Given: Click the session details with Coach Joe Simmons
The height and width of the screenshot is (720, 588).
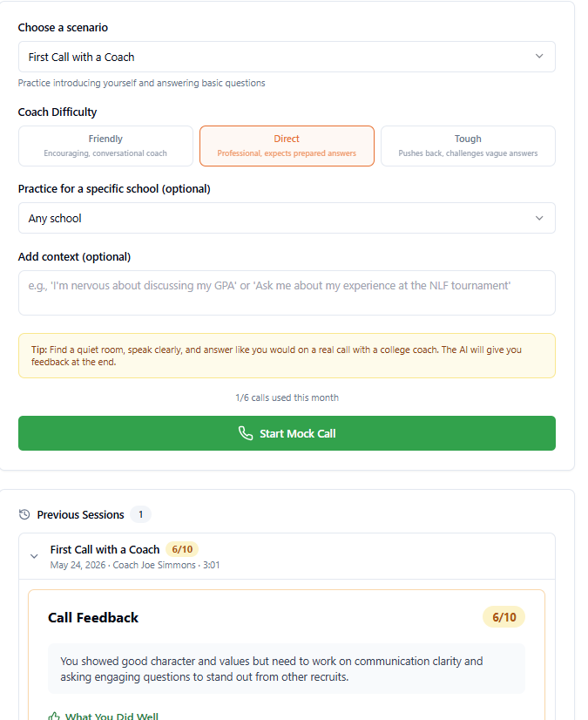Looking at the screenshot, I should (x=135, y=565).
